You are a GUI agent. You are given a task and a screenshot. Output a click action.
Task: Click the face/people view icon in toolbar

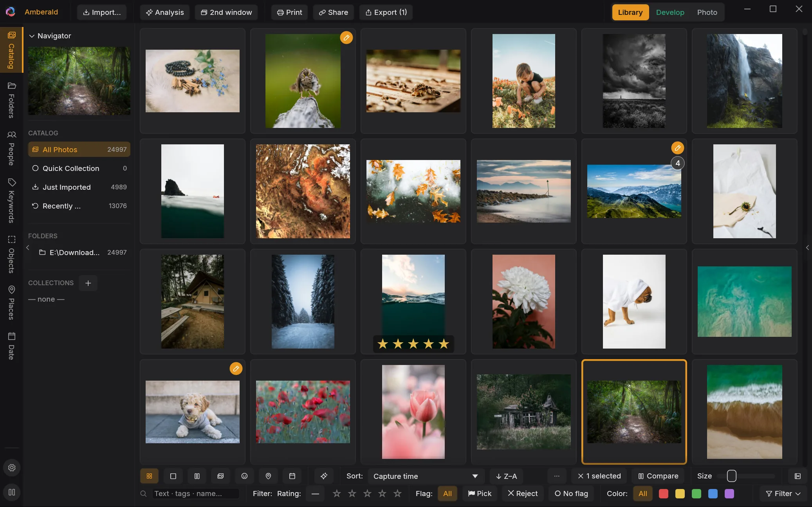click(244, 476)
